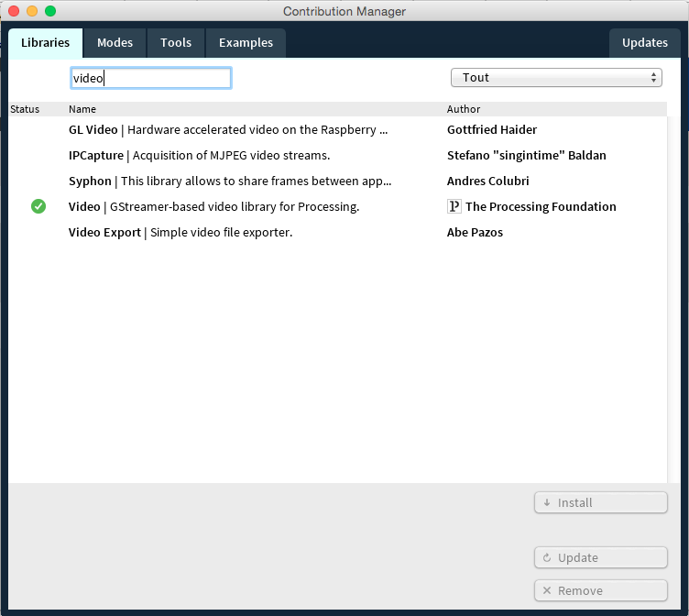Open the Updates tab
Screen dimensions: 689x616
point(644,43)
